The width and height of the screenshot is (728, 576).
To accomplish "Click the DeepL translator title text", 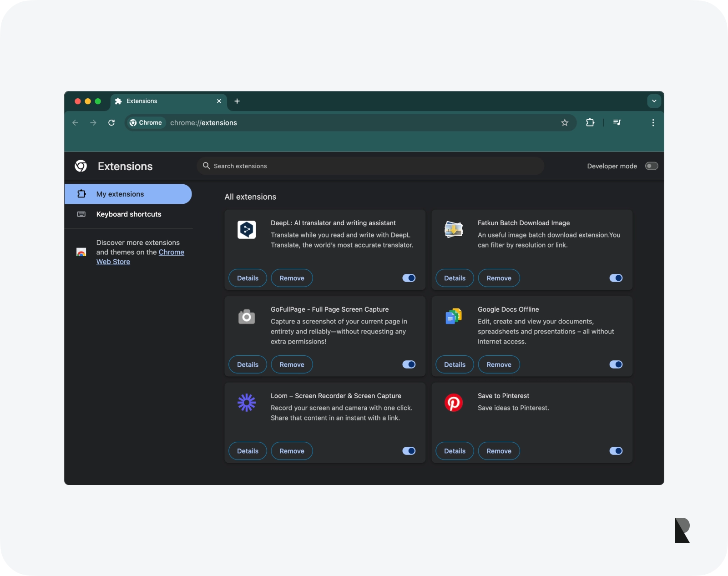I will pyautogui.click(x=333, y=223).
